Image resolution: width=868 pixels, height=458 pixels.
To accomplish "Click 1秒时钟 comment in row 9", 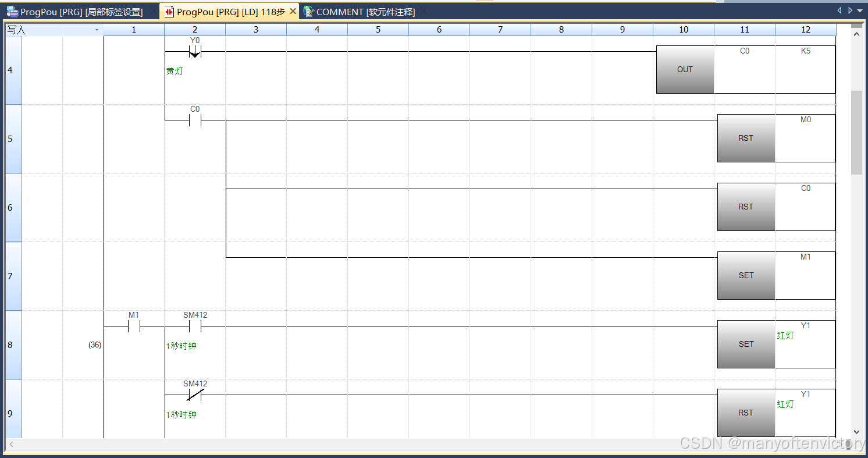I will coord(182,415).
